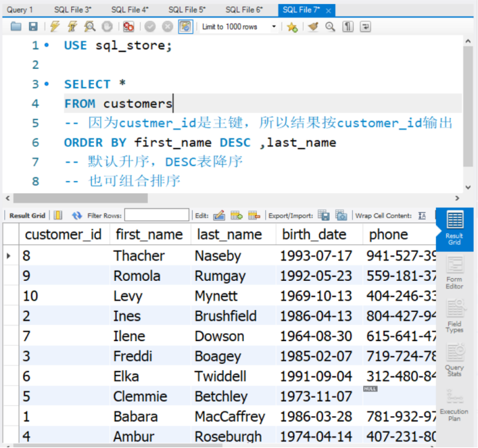Show the Field Types panel
478x448 pixels.
(x=455, y=317)
